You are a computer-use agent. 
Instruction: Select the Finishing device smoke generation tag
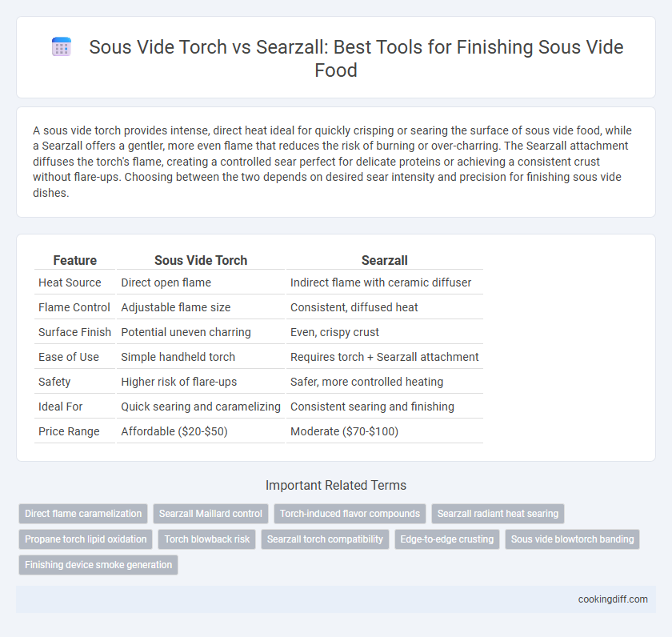pyautogui.click(x=98, y=565)
